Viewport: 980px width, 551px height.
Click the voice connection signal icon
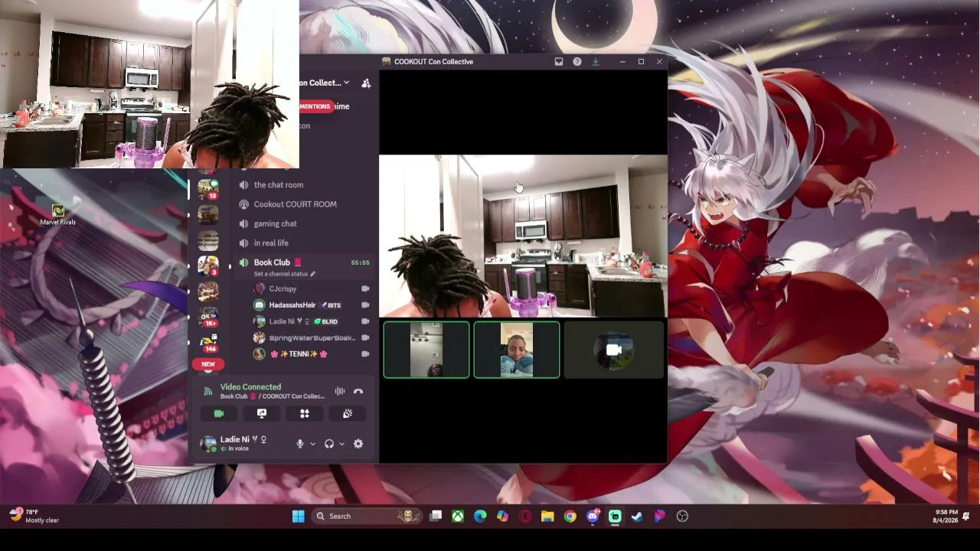(x=207, y=391)
